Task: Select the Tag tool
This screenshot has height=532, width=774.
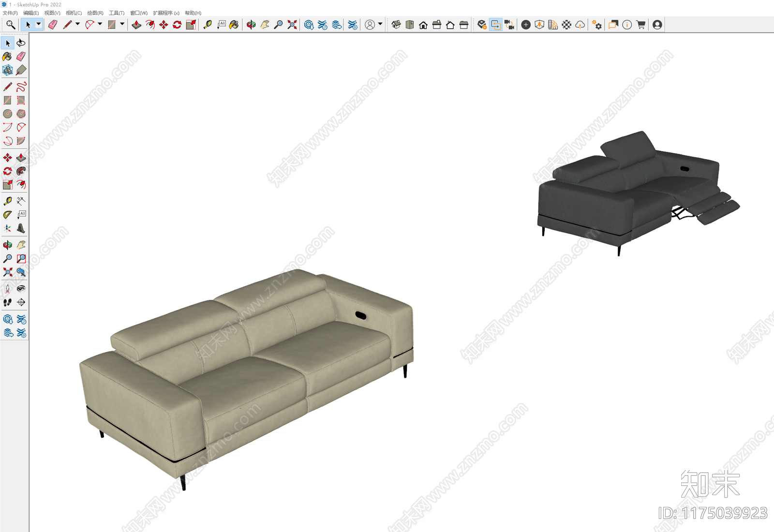Action: (21, 70)
